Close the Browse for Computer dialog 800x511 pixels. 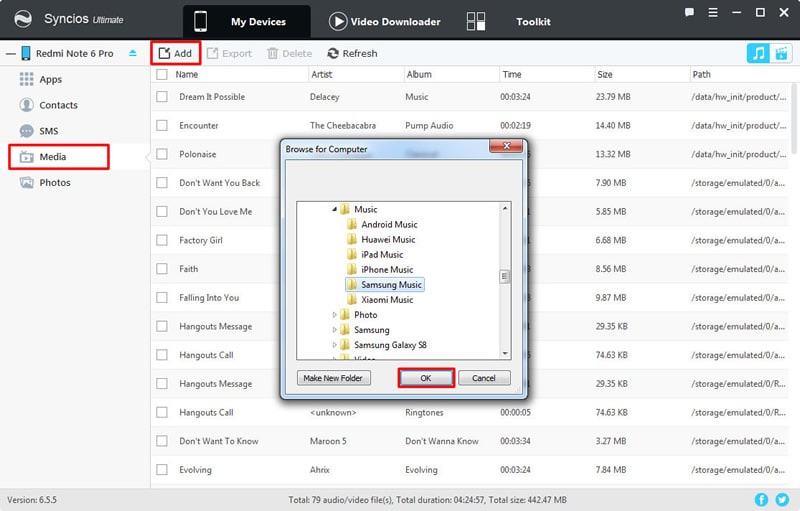pos(506,146)
